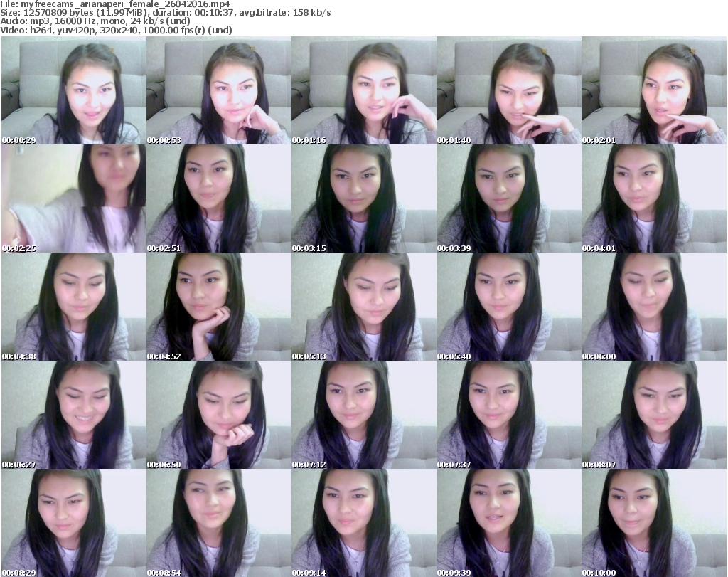The image size is (728, 577).
Task: Select the thumbnail stamped 00:00:53
Action: (219, 90)
